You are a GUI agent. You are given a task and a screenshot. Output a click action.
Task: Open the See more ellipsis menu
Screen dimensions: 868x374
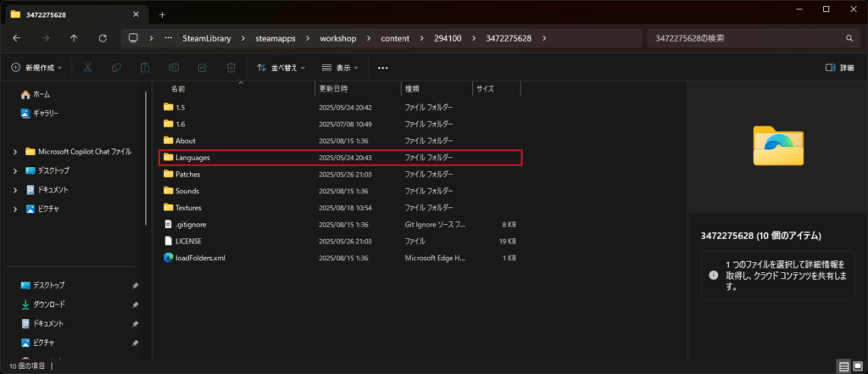pos(382,68)
